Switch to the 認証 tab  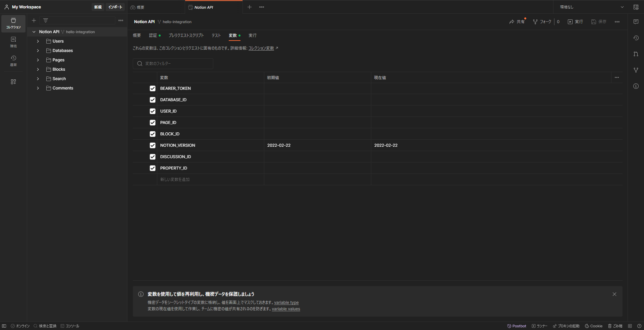153,35
